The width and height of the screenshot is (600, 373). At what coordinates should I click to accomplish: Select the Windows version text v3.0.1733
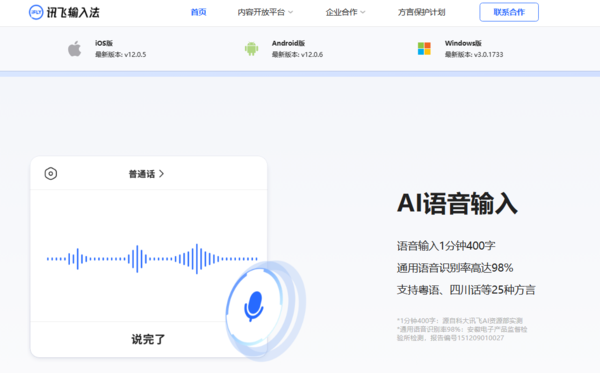coord(489,55)
